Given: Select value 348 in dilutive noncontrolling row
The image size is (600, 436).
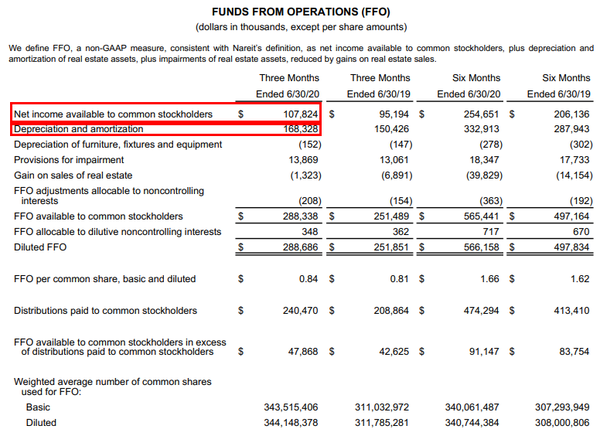Looking at the screenshot, I should pyautogui.click(x=310, y=232).
